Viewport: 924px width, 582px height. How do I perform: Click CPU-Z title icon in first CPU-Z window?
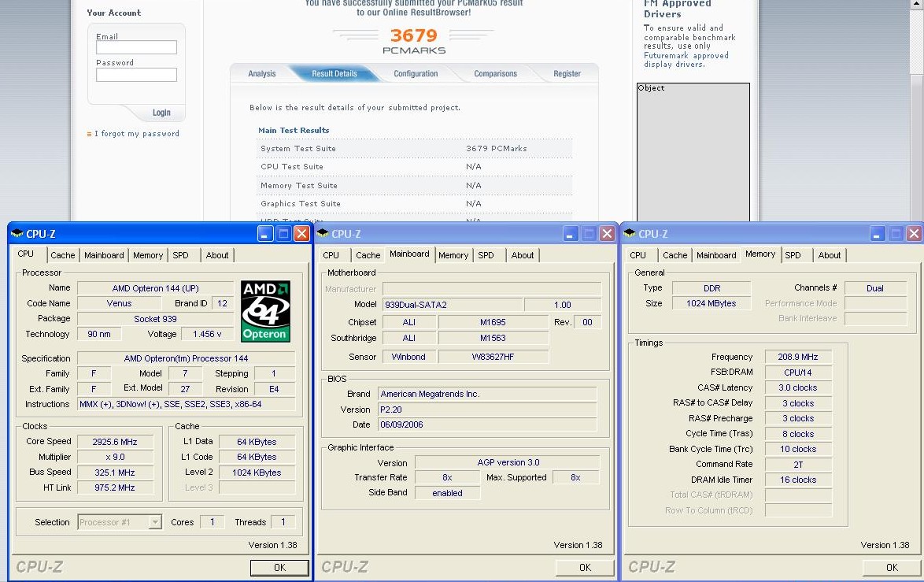pyautogui.click(x=17, y=233)
